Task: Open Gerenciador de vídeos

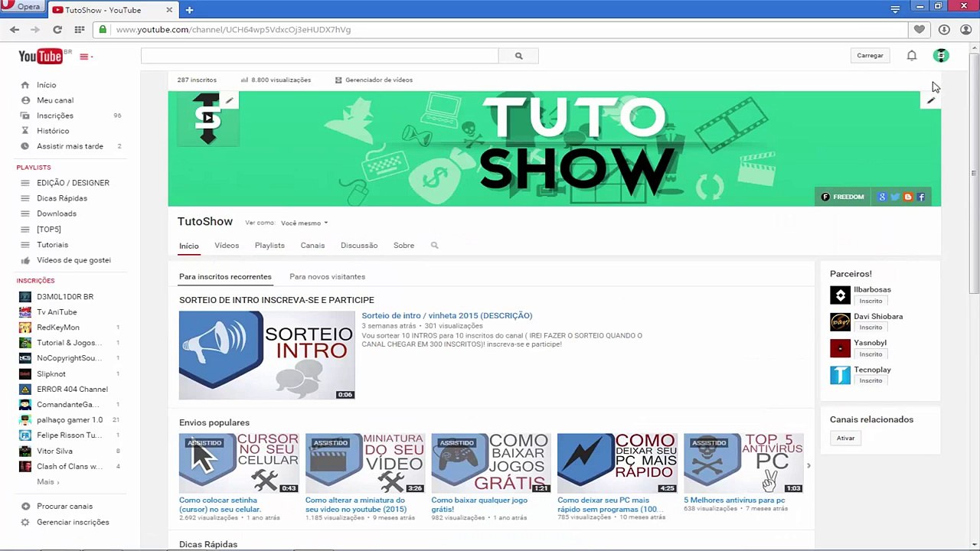Action: 374,80
